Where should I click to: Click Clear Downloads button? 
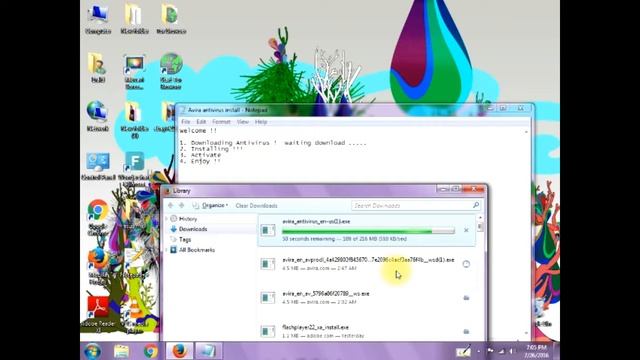256,205
